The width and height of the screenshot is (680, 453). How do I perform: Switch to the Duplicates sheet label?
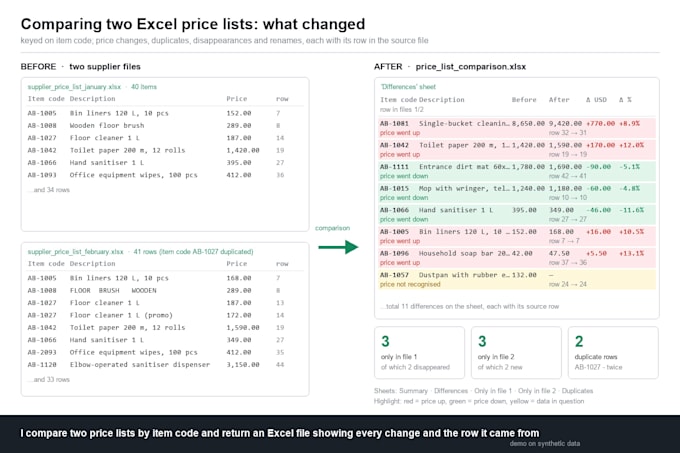tap(577, 391)
